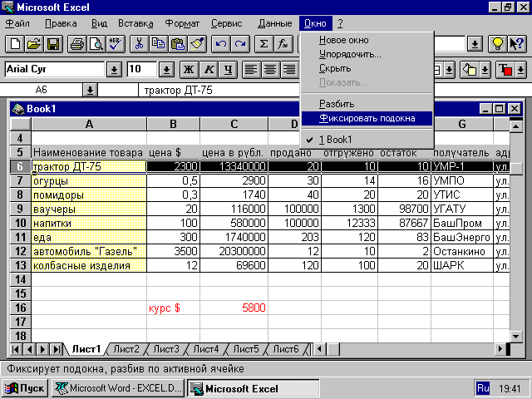532x399 pixels.
Task: Open the Правка menu
Action: [61, 23]
